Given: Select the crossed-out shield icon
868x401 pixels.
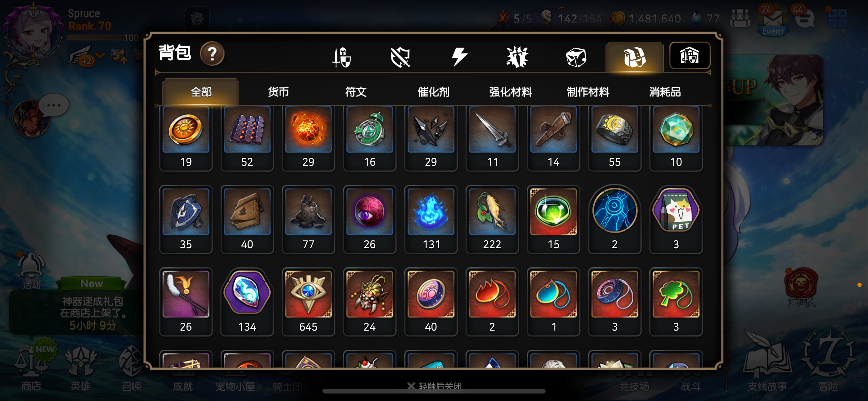Looking at the screenshot, I should point(400,57).
